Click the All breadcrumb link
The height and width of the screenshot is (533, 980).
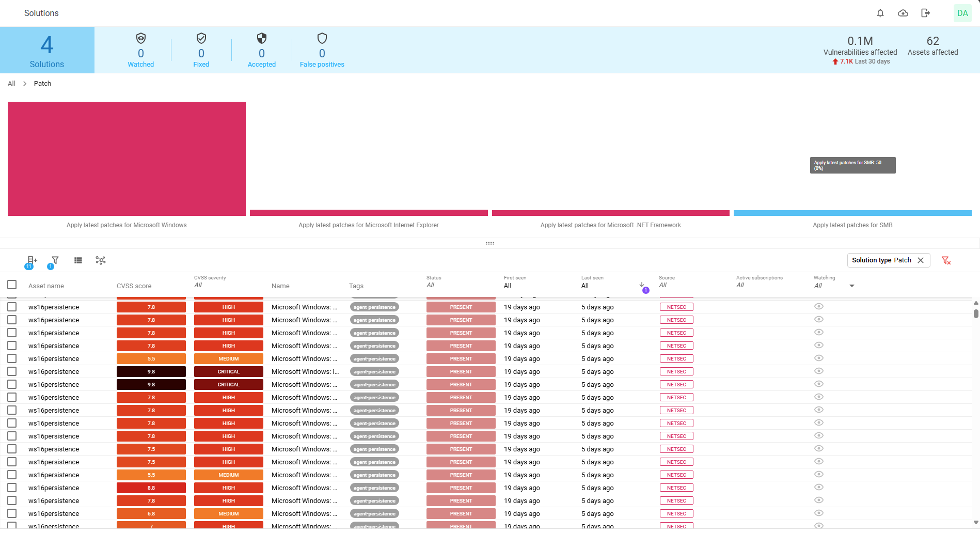(x=11, y=84)
